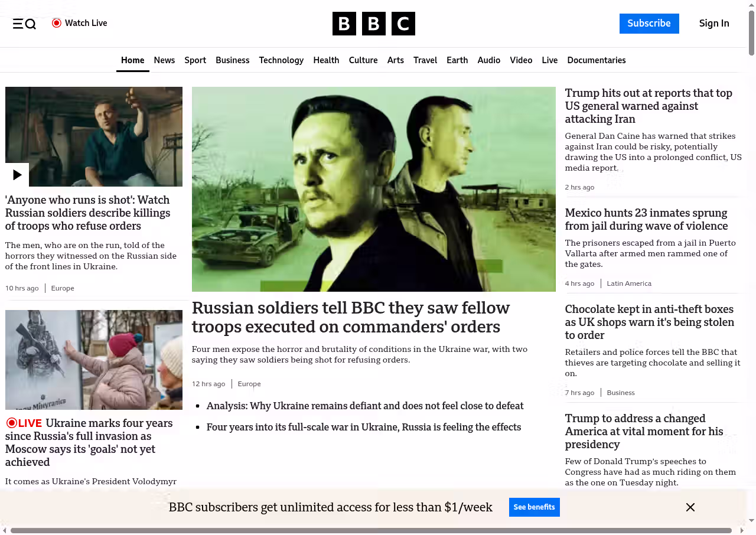Click the horizontal scrollbar right arrow
756x535 pixels.
click(742, 530)
